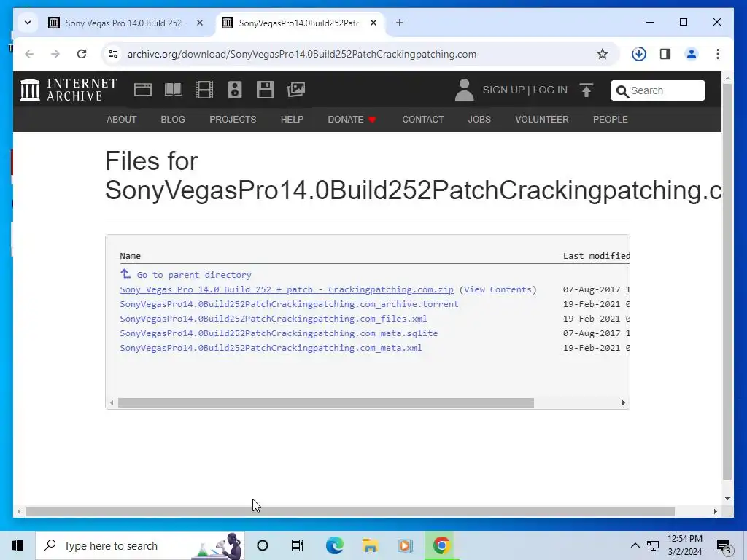This screenshot has width=747, height=560.
Task: Open the DONATE menu item
Action: [x=352, y=119]
